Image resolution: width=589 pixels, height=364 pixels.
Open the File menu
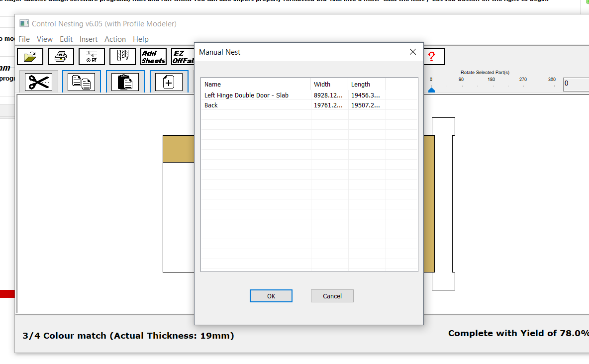pos(24,39)
